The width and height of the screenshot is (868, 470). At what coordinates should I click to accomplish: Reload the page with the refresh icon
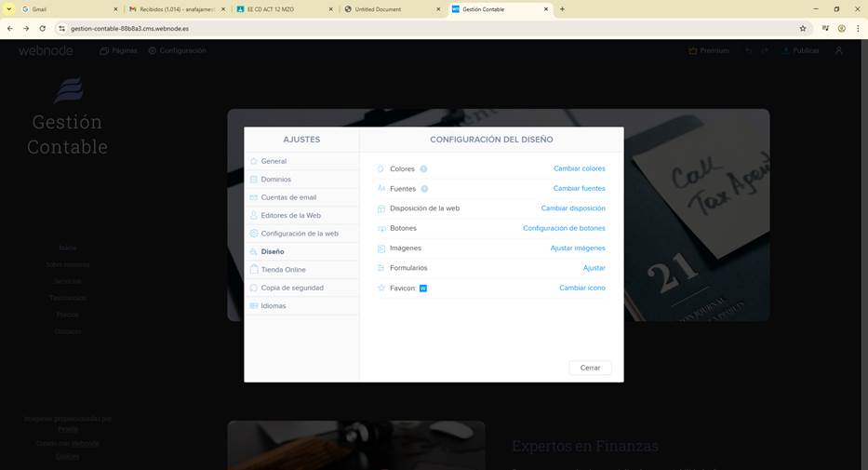(x=42, y=29)
